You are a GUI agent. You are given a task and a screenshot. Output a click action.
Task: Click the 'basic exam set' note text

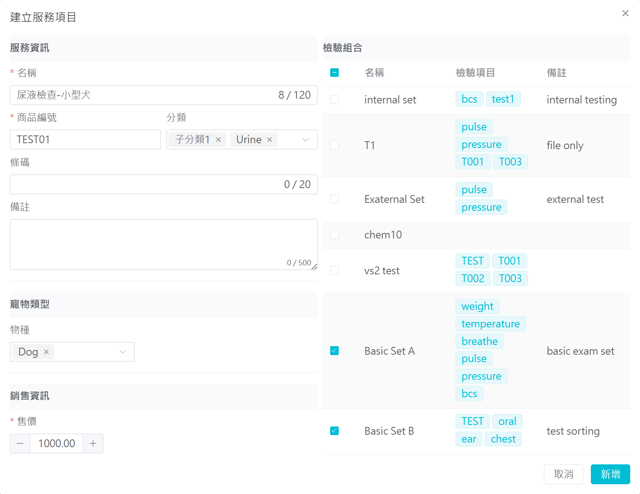point(580,351)
